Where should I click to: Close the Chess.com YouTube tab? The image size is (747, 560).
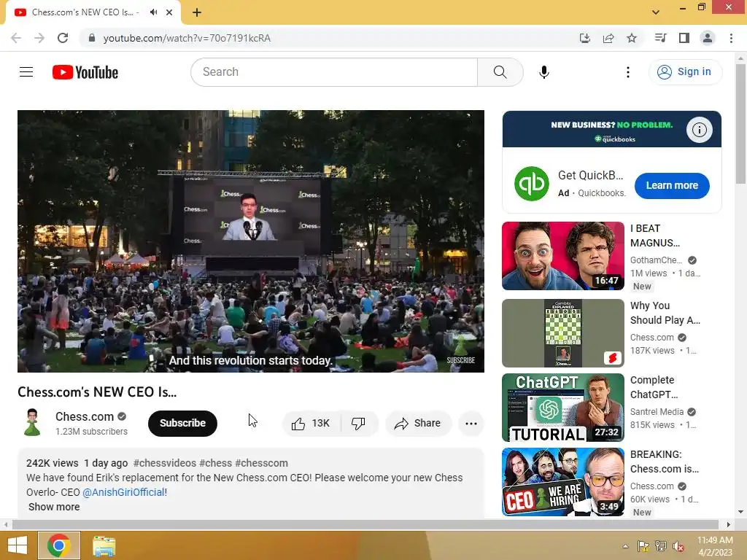tap(169, 12)
